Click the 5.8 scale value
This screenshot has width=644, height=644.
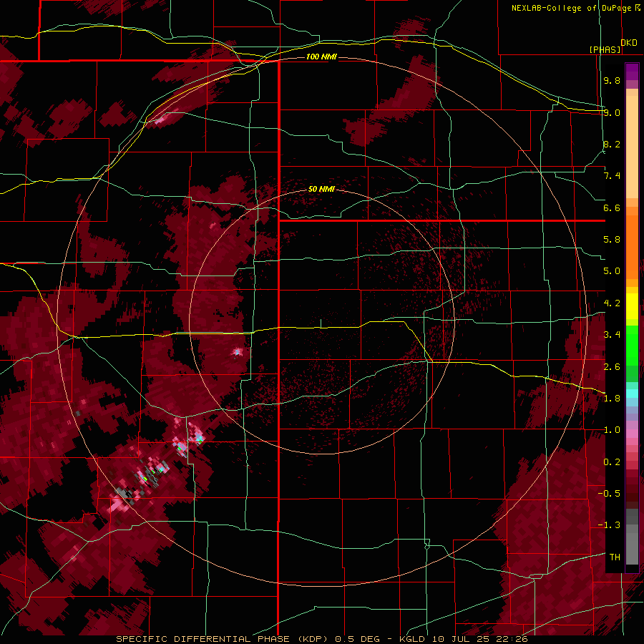point(612,240)
